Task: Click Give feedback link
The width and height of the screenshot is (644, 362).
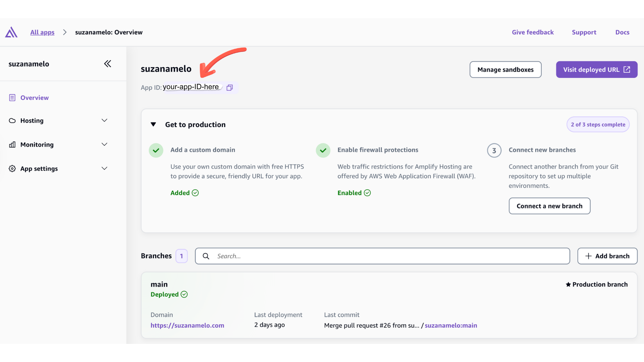Action: (x=533, y=32)
